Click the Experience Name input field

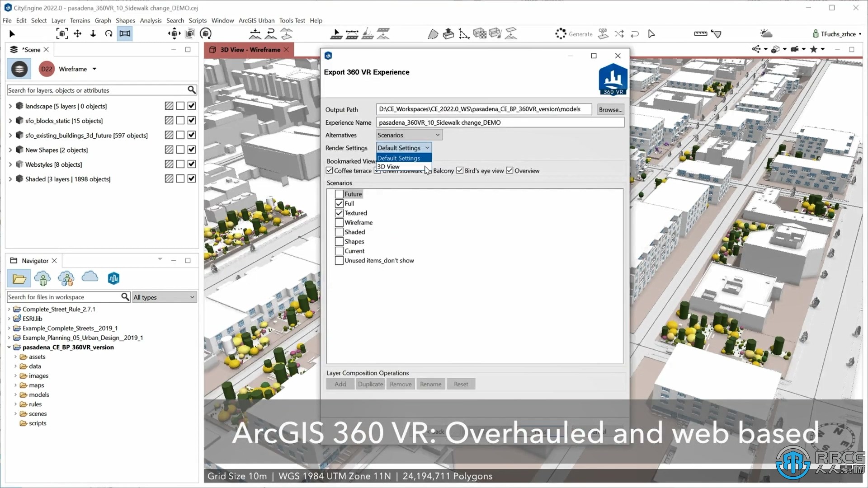[500, 122]
